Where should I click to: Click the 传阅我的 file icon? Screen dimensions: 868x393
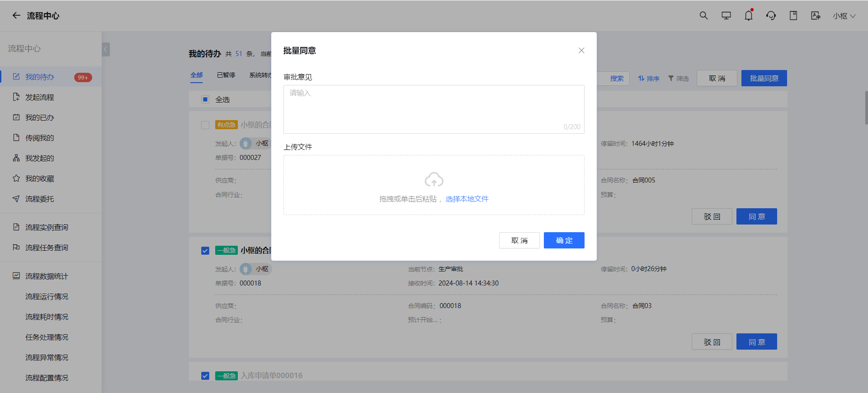point(16,137)
